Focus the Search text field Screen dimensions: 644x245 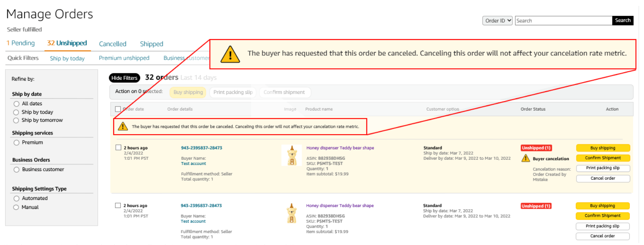click(x=563, y=21)
